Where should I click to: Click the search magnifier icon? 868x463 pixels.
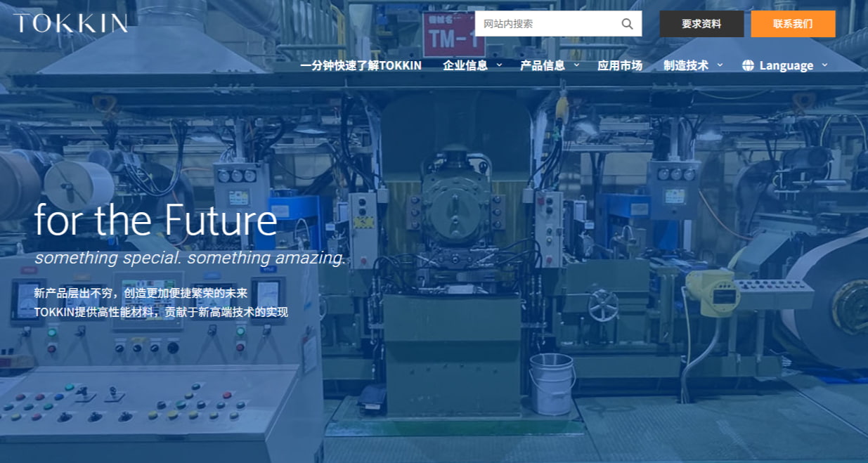pos(627,24)
